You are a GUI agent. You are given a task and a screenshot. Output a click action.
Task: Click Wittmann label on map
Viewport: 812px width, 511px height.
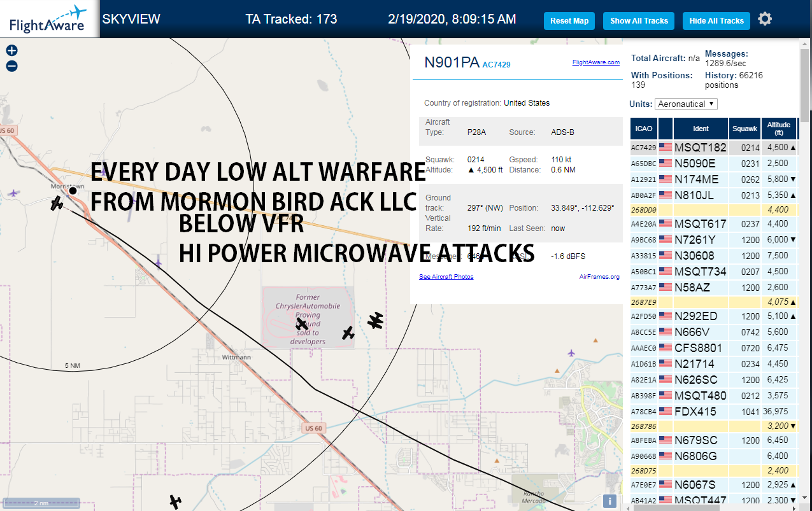236,358
